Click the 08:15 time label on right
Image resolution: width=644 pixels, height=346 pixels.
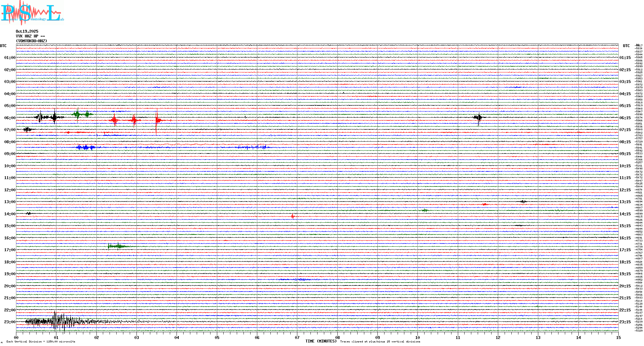click(625, 142)
